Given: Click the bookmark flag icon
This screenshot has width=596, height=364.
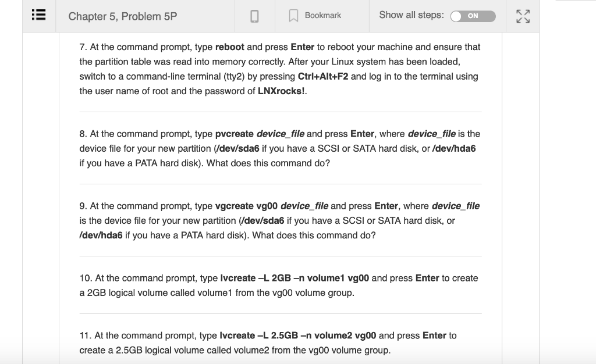Looking at the screenshot, I should click(x=295, y=16).
